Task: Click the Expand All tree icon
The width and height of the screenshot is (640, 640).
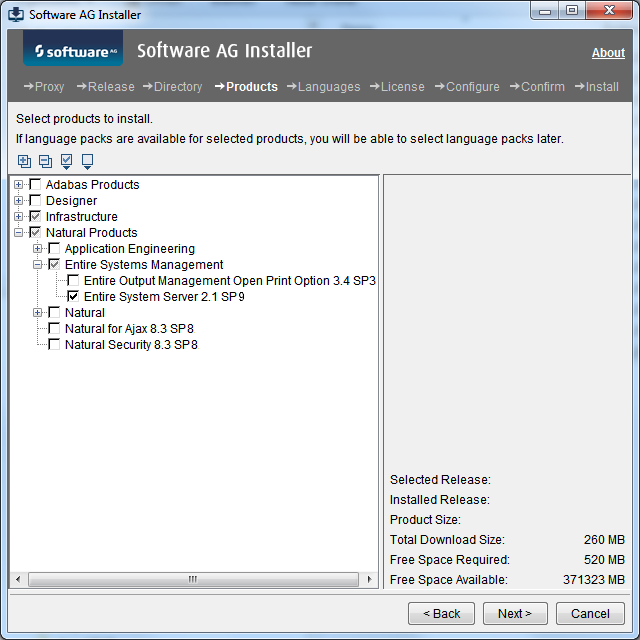Action: pos(24,161)
